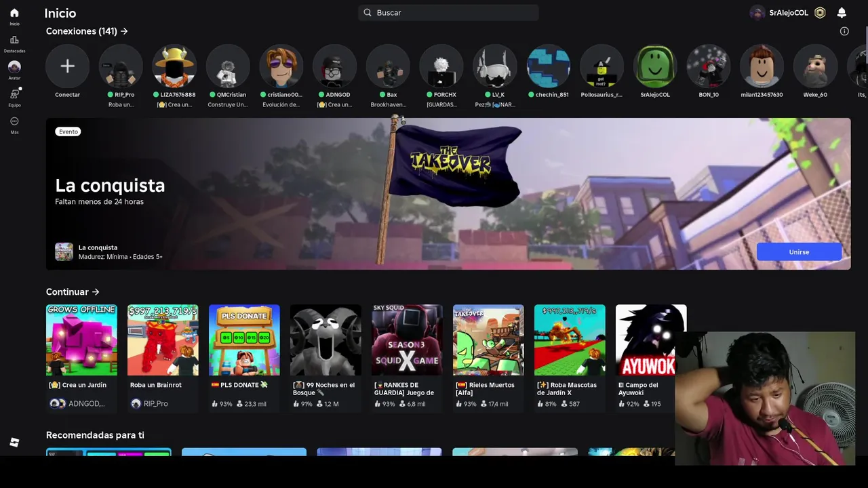Open El Campo del Ayuwoki thumbnail
The image size is (868, 488).
(651, 340)
